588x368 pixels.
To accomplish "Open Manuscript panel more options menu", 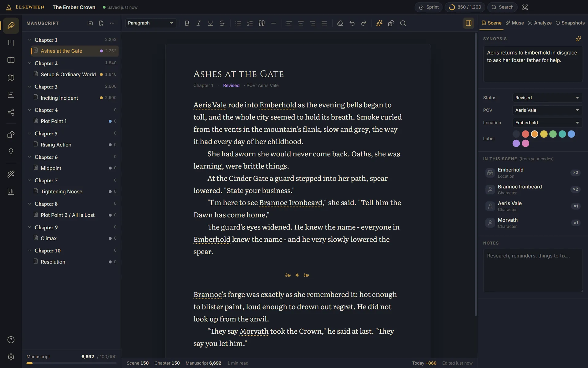I will tap(112, 23).
